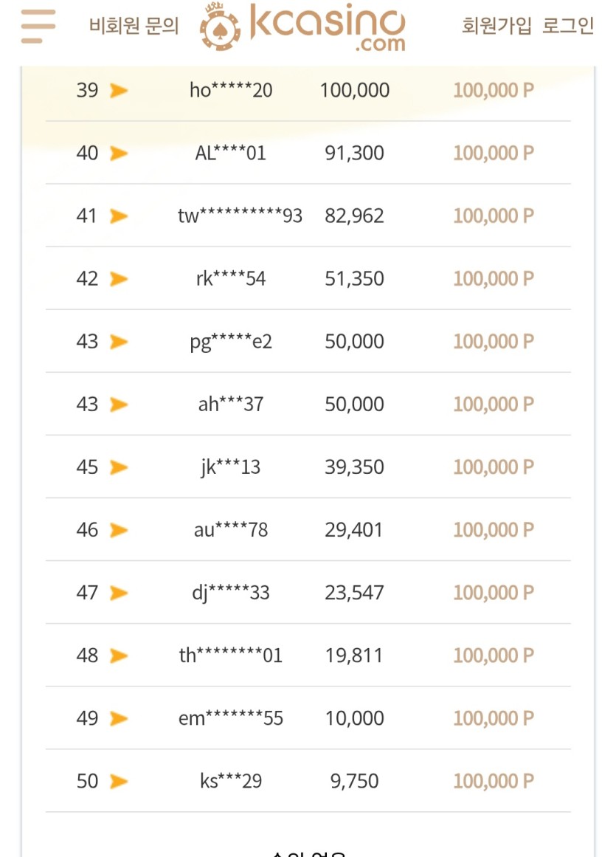This screenshot has height=857, width=616.
Task: Click the orange arrow beside rank 47
Action: 119,593
